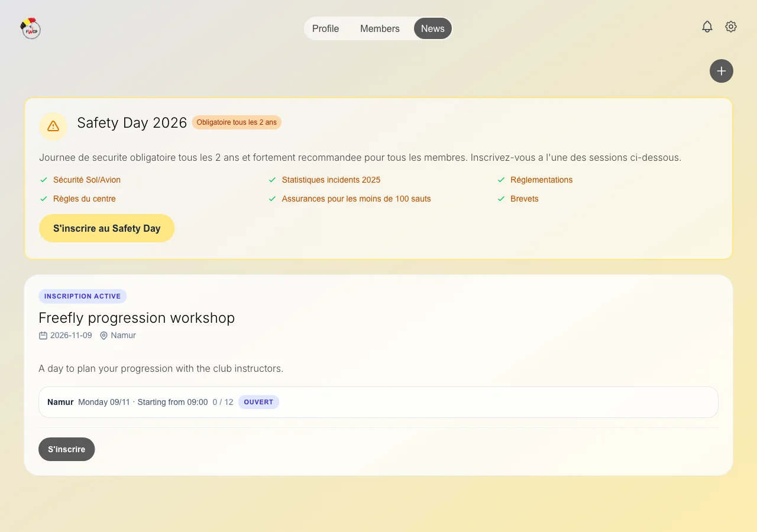Click the Réglementations item text
This screenshot has width=757, height=532.
(x=542, y=180)
